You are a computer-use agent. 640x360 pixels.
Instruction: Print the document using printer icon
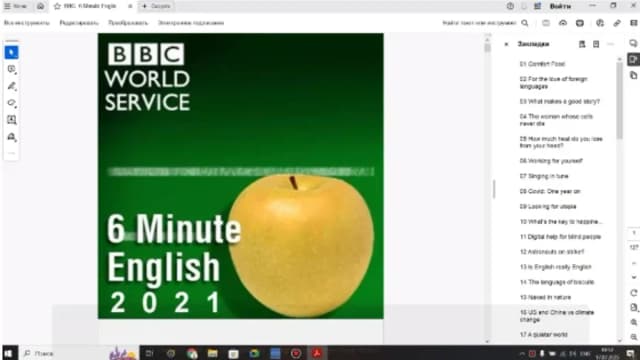(580, 23)
